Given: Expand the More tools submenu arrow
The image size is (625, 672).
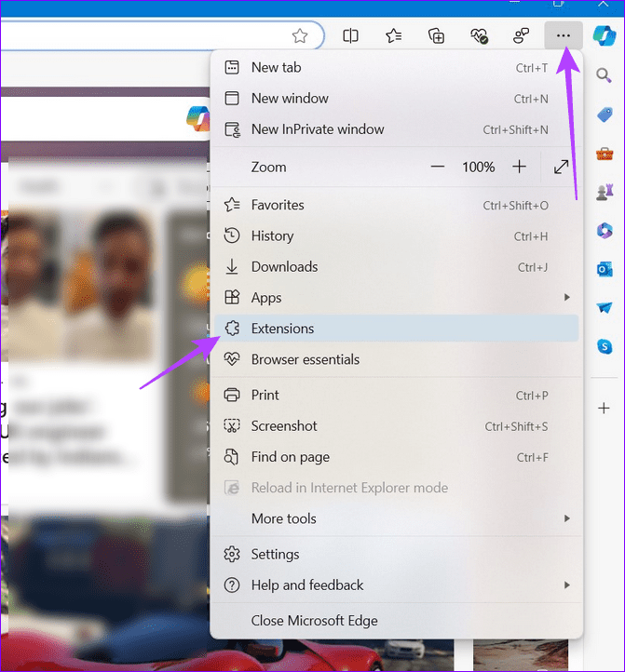Looking at the screenshot, I should [x=567, y=518].
